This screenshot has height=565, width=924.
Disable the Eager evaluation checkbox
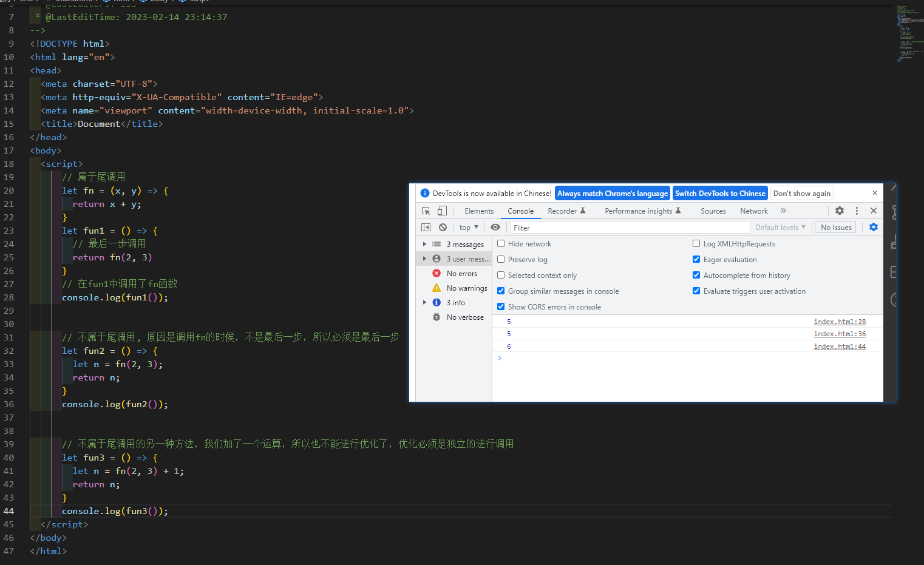tap(696, 259)
